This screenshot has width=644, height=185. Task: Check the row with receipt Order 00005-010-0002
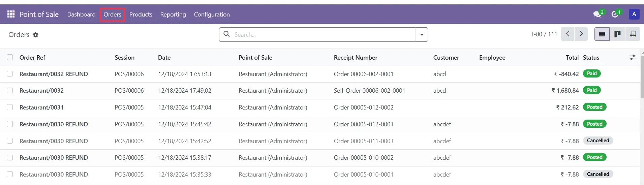(x=10, y=157)
